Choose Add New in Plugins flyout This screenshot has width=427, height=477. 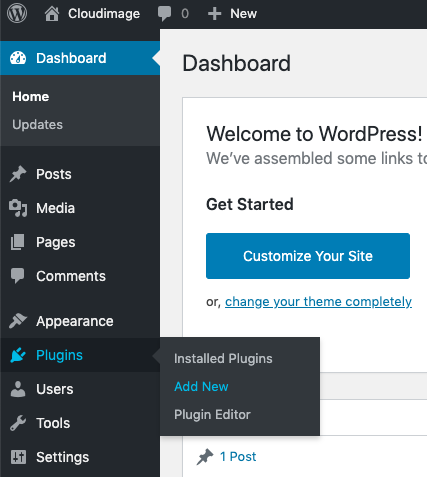[x=201, y=387]
